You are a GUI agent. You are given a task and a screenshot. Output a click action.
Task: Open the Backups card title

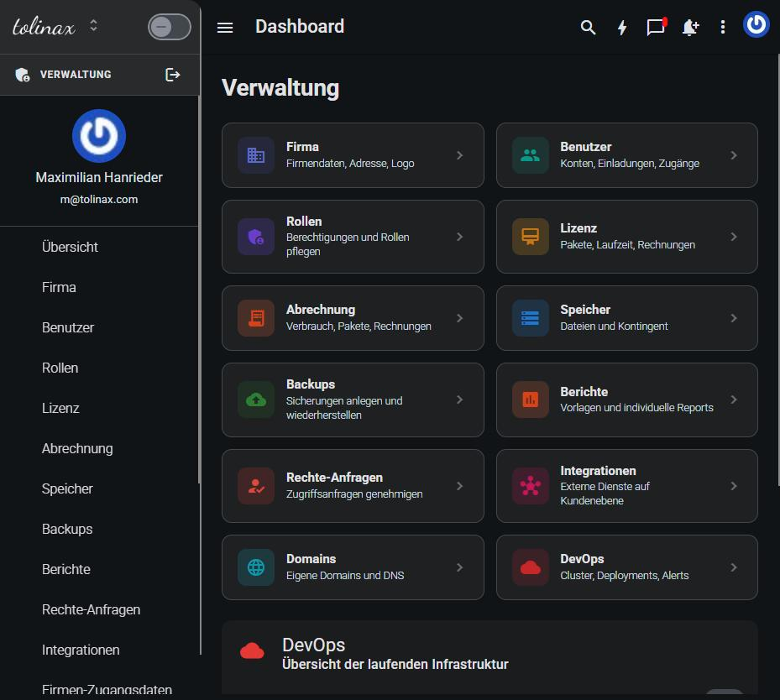click(x=311, y=384)
